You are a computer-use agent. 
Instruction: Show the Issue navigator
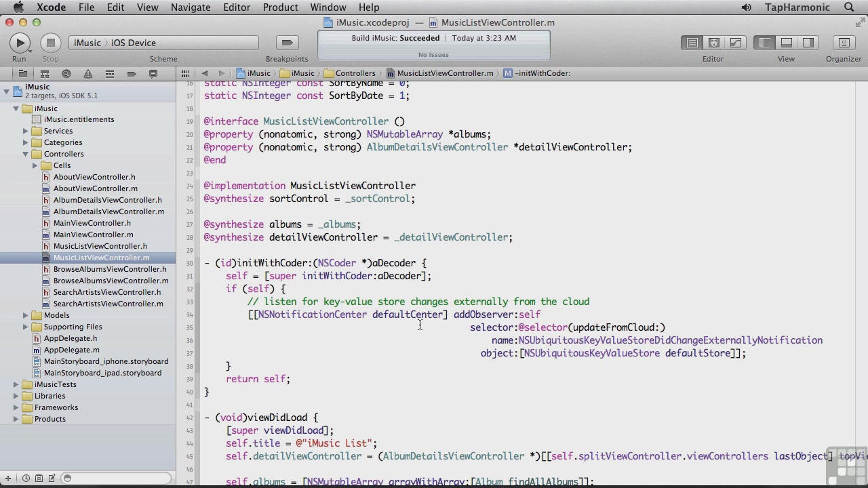coord(88,73)
